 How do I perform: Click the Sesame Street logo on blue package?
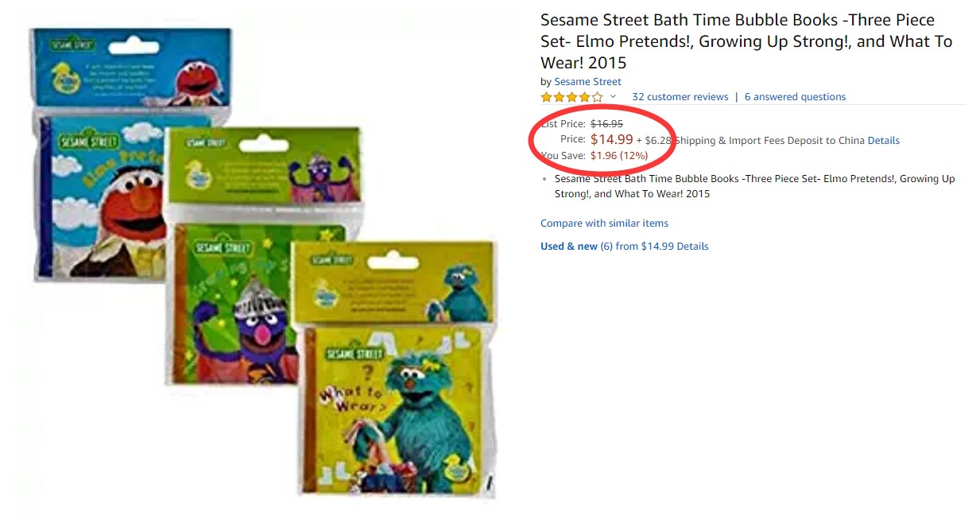point(73,45)
